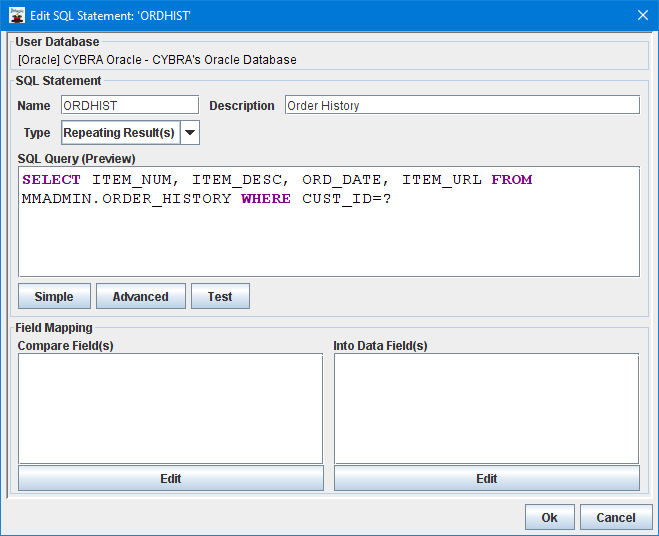The height and width of the screenshot is (536, 659).
Task: Open the Type dropdown showing Repeating Result(s)
Action: pyautogui.click(x=130, y=133)
